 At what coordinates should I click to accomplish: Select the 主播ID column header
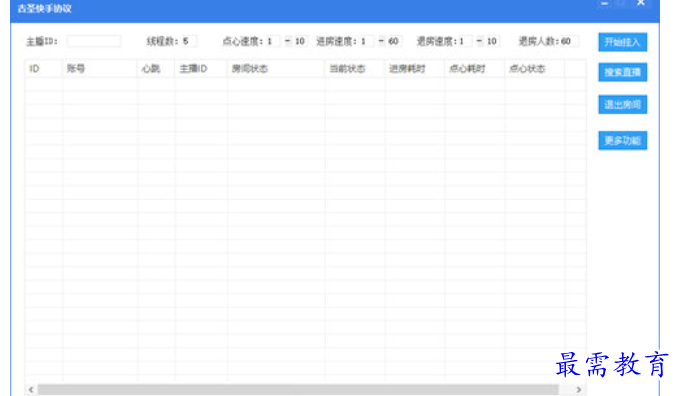coord(201,69)
